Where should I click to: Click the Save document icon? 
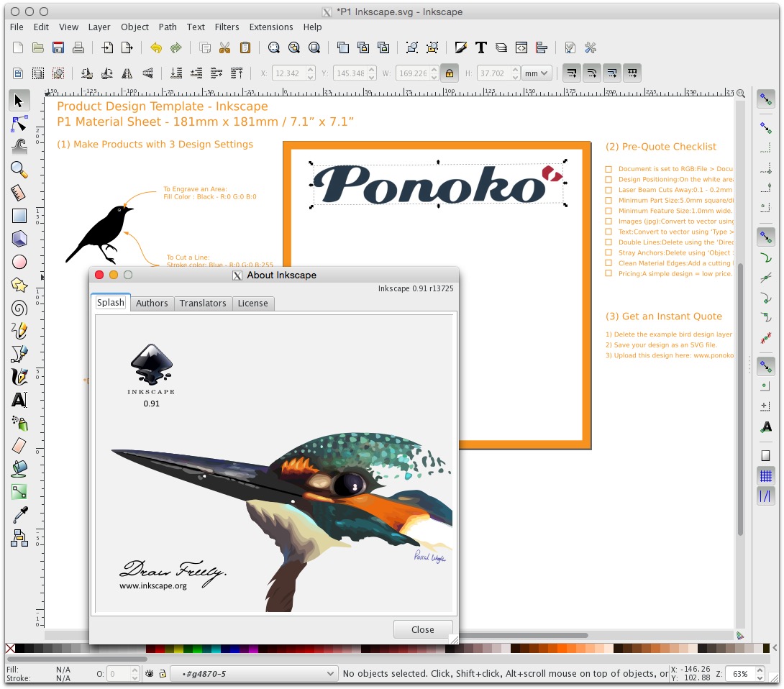pos(58,48)
